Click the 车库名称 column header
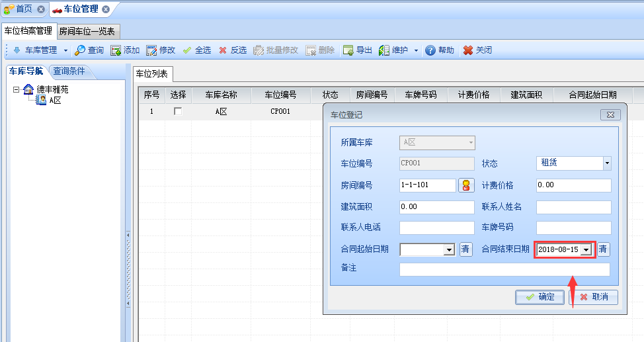 tap(221, 95)
